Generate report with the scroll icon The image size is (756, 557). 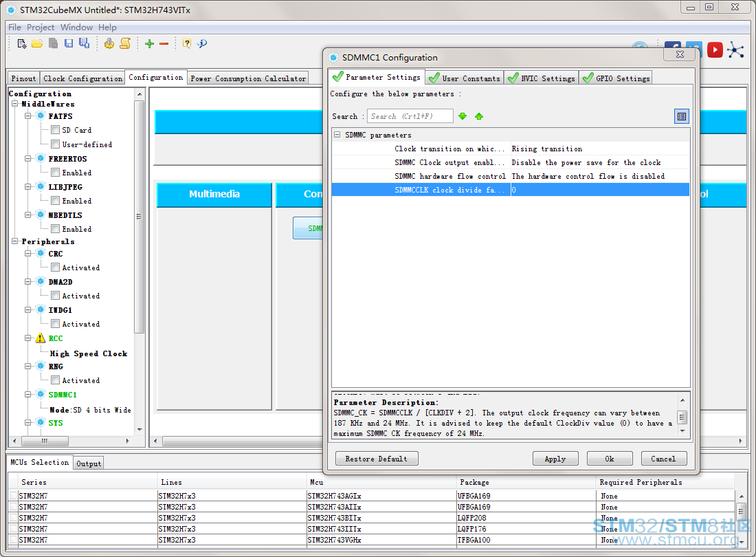click(125, 43)
